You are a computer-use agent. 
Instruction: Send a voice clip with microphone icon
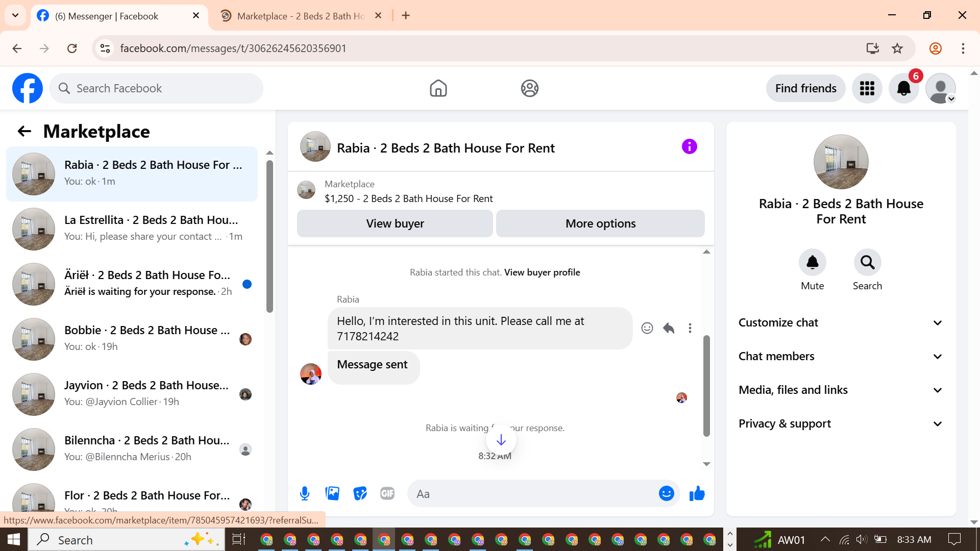305,493
